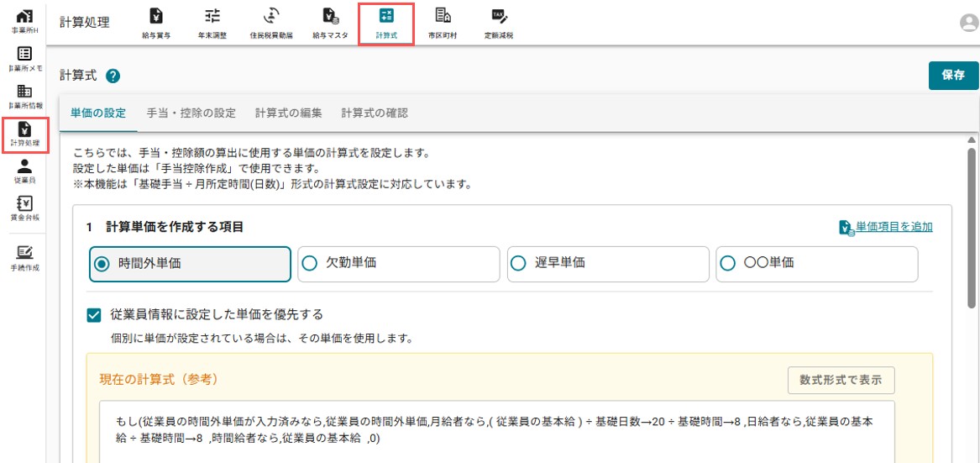Select the 欠勤単価 radio option
The height and width of the screenshot is (463, 980).
click(x=399, y=264)
